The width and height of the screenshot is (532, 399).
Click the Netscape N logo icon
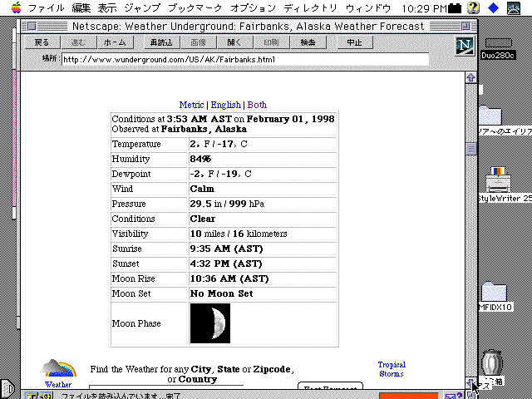(x=465, y=47)
